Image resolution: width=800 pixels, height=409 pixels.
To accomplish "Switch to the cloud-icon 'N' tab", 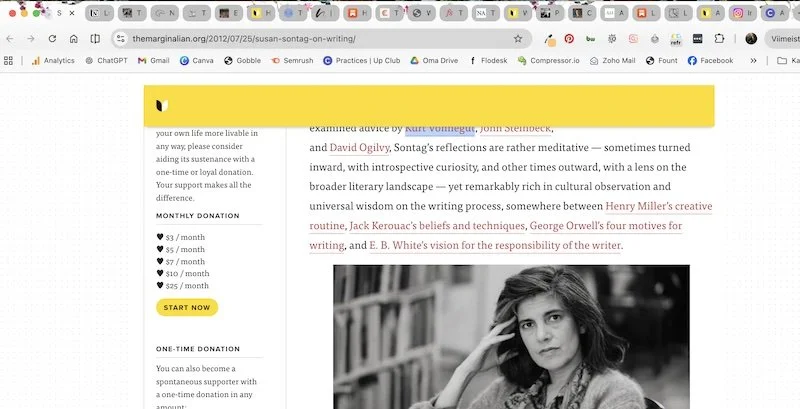I will pos(164,13).
